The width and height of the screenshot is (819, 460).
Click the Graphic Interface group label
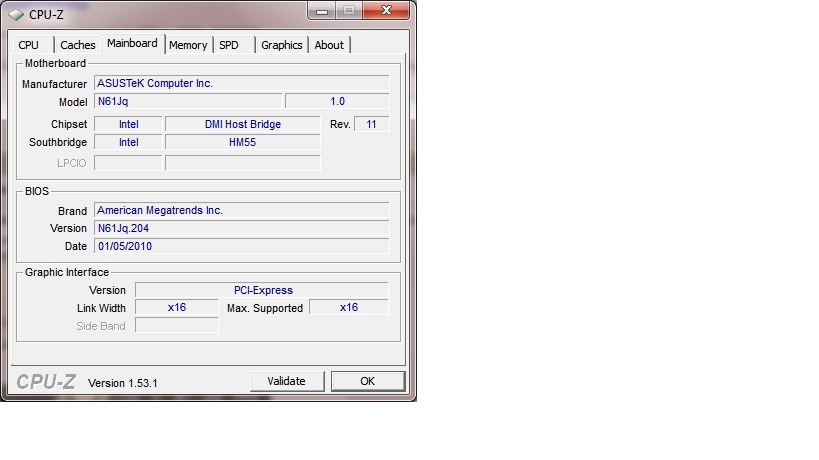coord(67,272)
